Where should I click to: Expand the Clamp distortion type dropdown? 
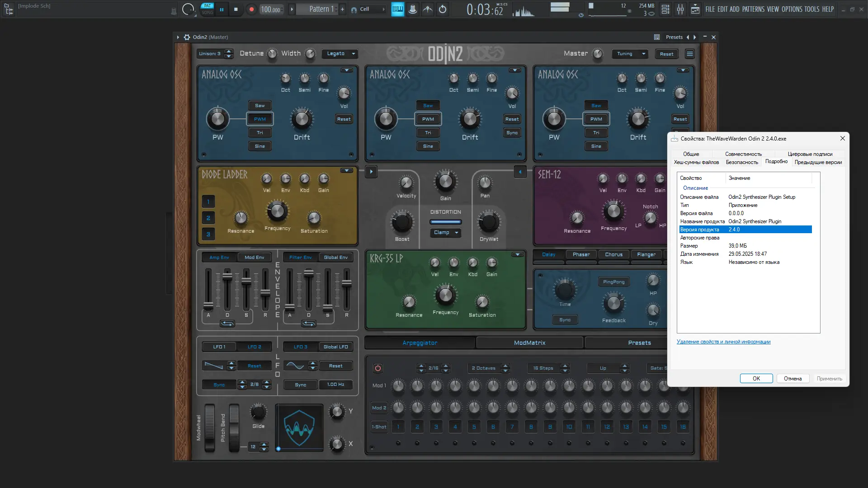(445, 232)
